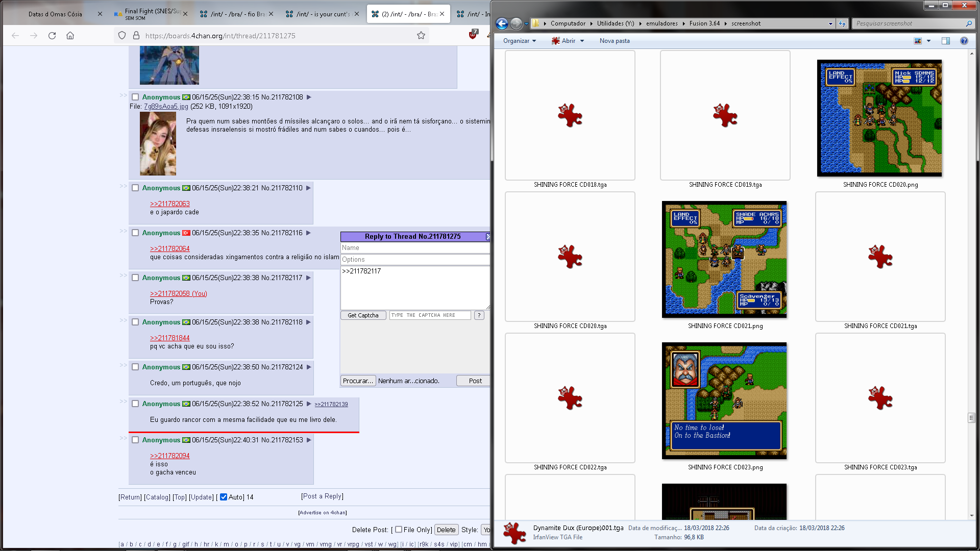Screen dimensions: 980x551
Task: Open the tracking protection shield icon
Action: [x=121, y=36]
